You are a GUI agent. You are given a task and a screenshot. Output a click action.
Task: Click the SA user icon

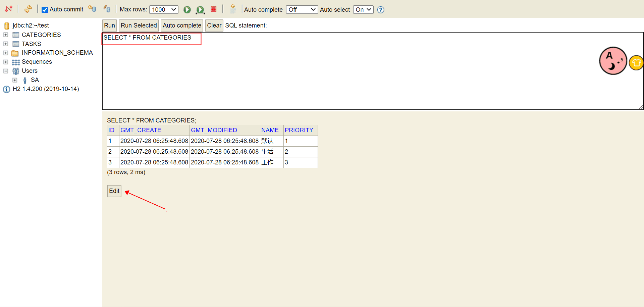point(25,80)
